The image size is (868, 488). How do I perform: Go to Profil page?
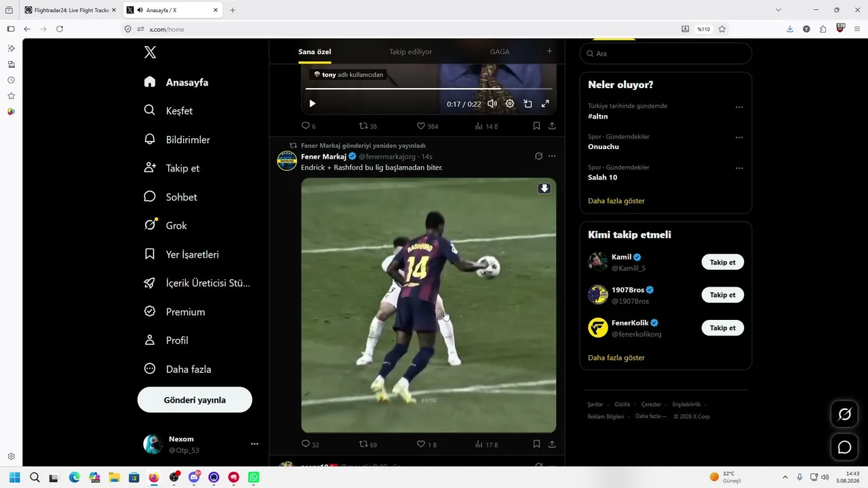[x=166, y=340]
